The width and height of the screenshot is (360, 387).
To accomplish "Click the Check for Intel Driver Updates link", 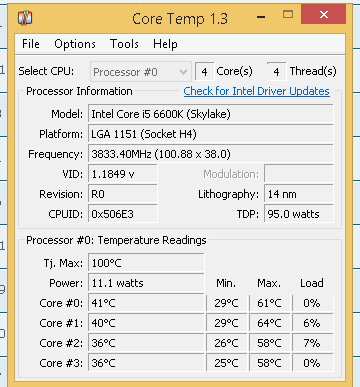I will (256, 91).
